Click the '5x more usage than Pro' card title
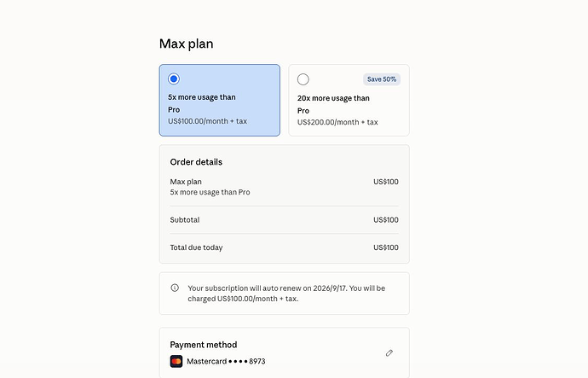 (x=202, y=103)
